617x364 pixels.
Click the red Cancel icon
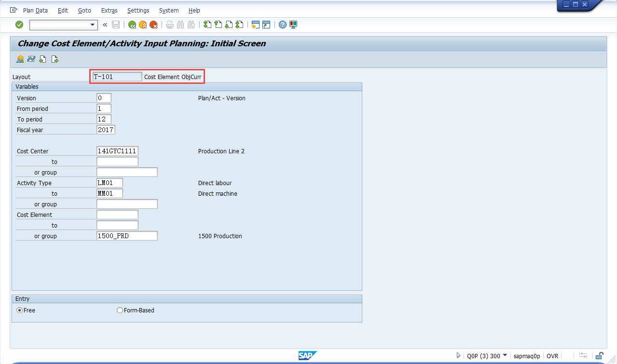[x=153, y=25]
